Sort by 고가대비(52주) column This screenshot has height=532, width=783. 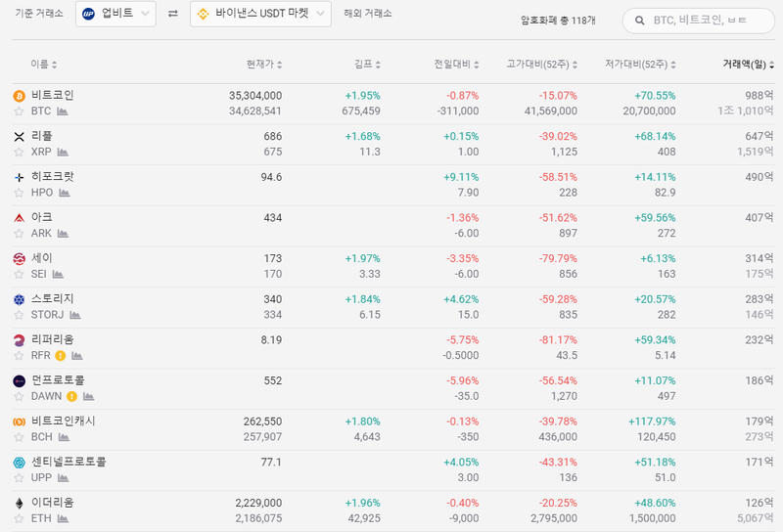click(x=542, y=65)
